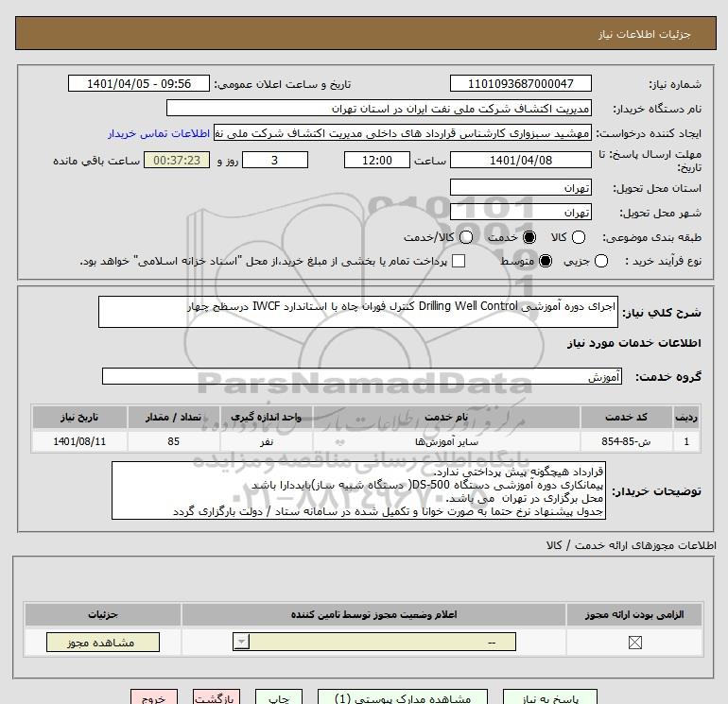Click the واحد اندازه گیری column header
The width and height of the screenshot is (728, 704).
266,417
